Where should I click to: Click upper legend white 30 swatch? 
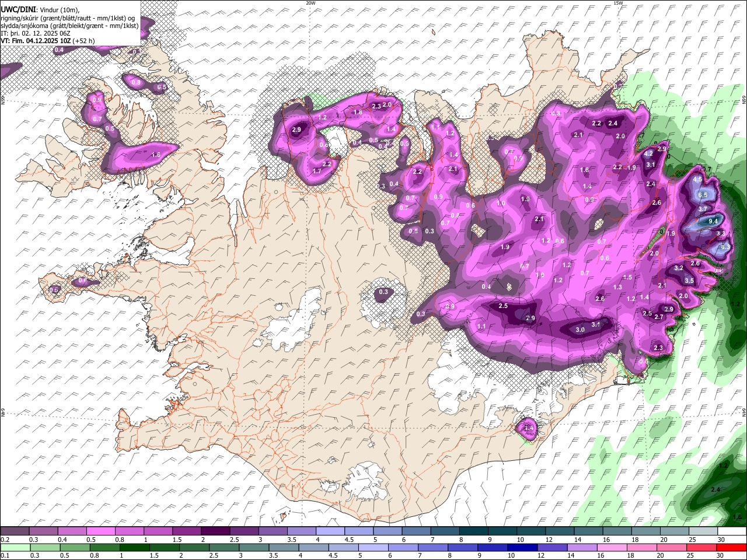pos(731,531)
